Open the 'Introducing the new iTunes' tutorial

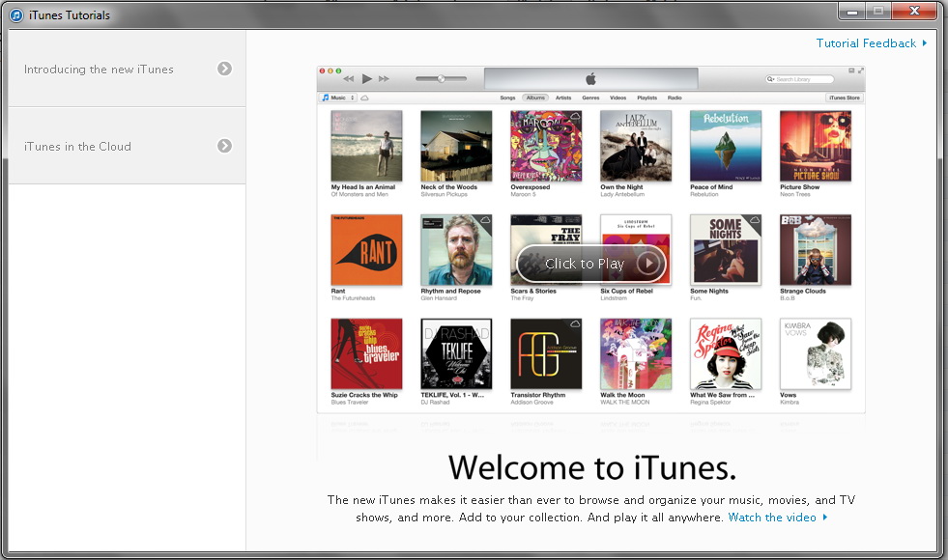pyautogui.click(x=127, y=69)
